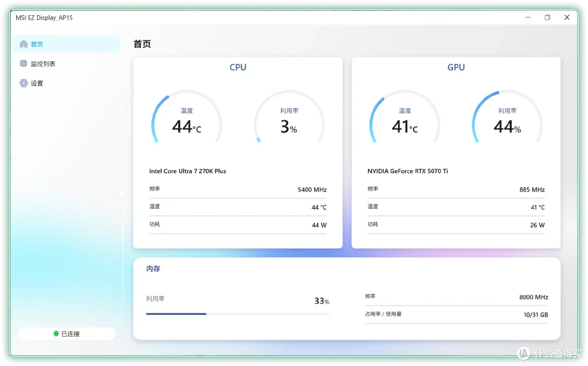Open the 首页 sidebar tab

coord(67,44)
